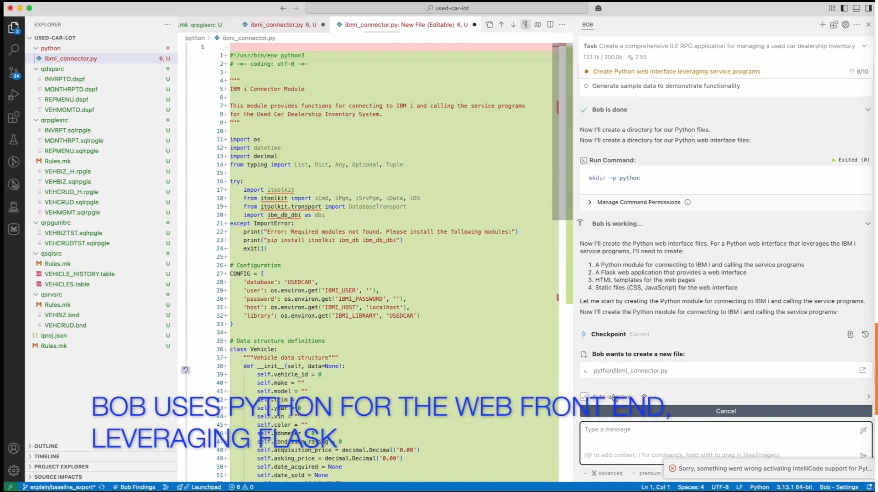The width and height of the screenshot is (878, 492).
Task: Open editor more actions ellipsis
Action: point(562,25)
